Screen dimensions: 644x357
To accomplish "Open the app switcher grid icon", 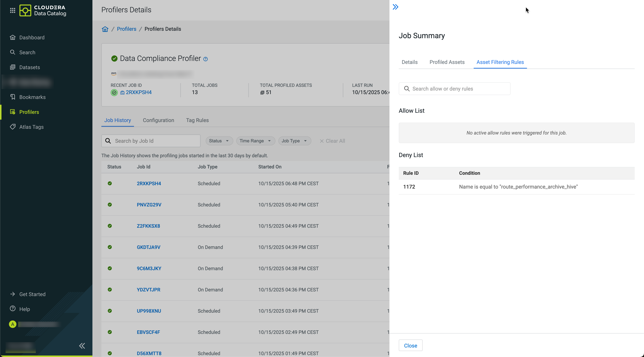I will click(12, 10).
